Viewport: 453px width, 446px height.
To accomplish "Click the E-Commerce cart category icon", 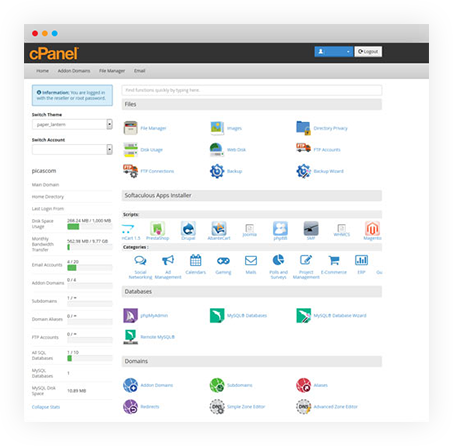I will point(334,260).
